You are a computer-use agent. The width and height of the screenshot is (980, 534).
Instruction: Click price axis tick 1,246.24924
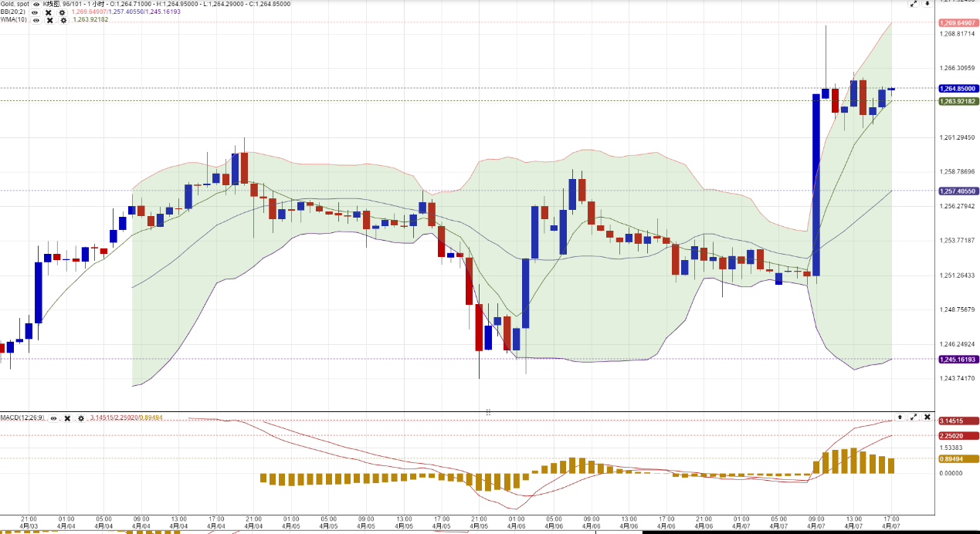[957, 344]
